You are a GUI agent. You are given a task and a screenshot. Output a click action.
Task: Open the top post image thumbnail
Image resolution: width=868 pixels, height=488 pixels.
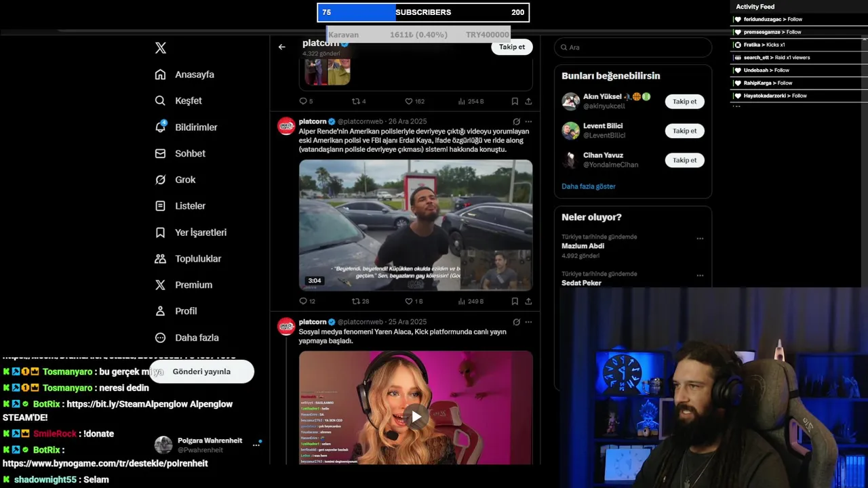(328, 72)
